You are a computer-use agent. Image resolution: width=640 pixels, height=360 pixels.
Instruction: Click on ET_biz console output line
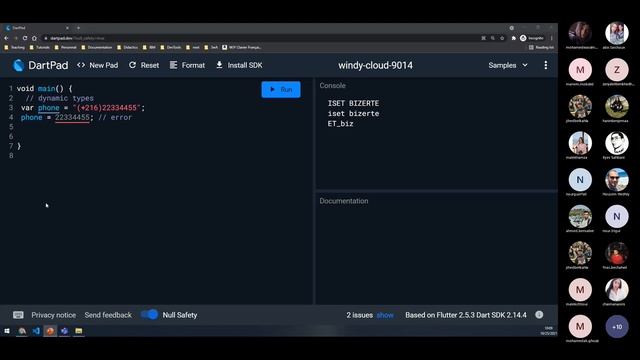tap(340, 124)
